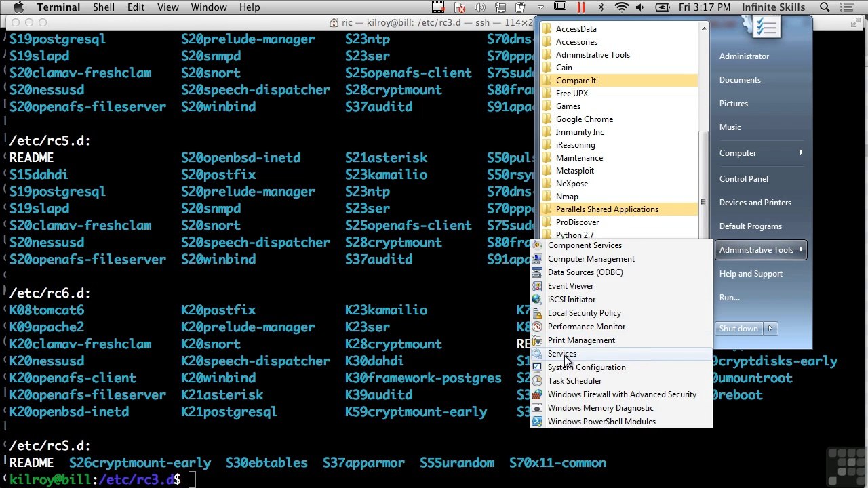868x488 pixels.
Task: Click the Computer Management icon
Action: (x=537, y=259)
